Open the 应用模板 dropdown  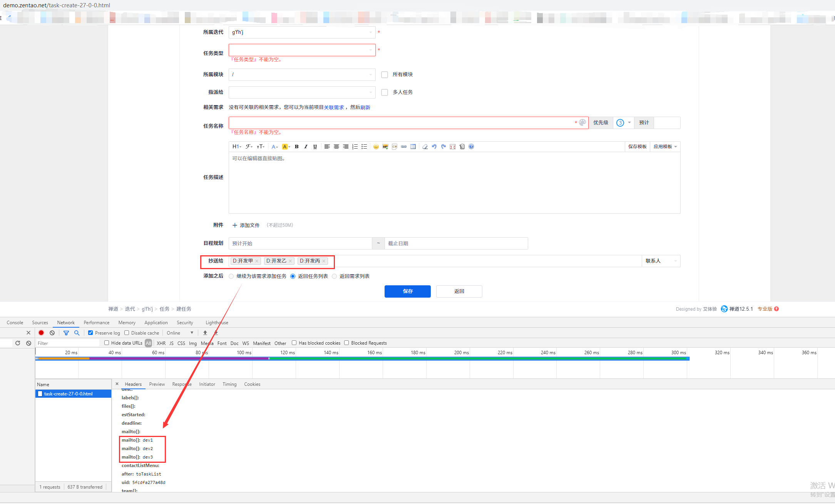tap(665, 147)
